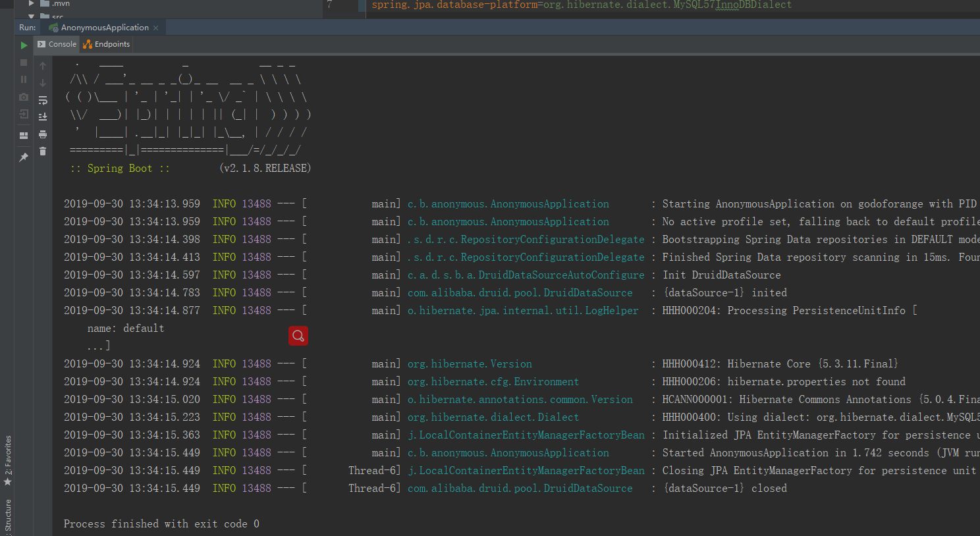
Task: Click the org.hibernate.cfg.Environment logger name
Action: pyautogui.click(x=493, y=382)
